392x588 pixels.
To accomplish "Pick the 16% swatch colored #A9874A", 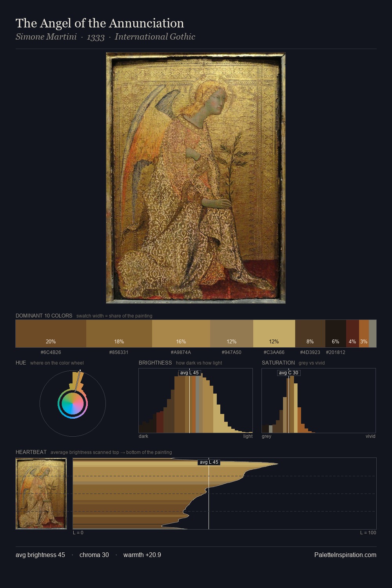I will click(181, 334).
